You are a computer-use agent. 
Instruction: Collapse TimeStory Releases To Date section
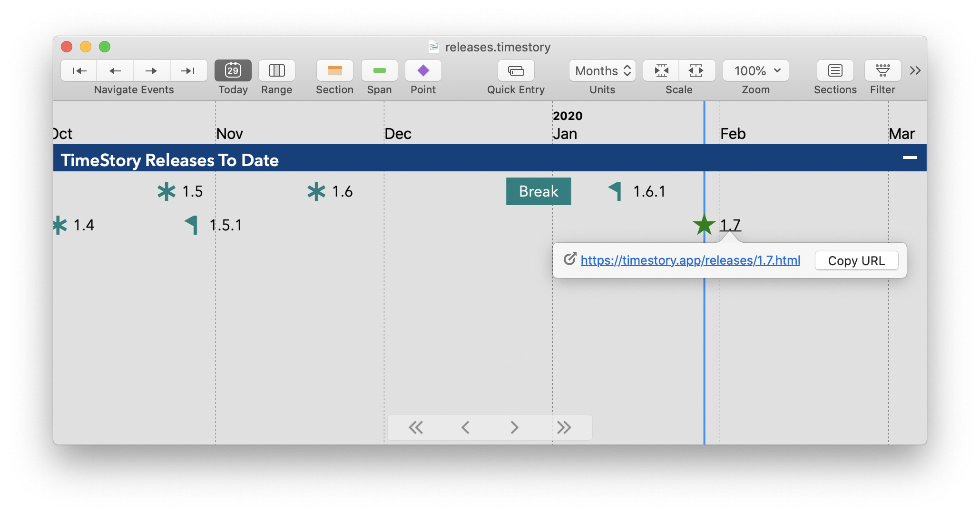pos(910,158)
